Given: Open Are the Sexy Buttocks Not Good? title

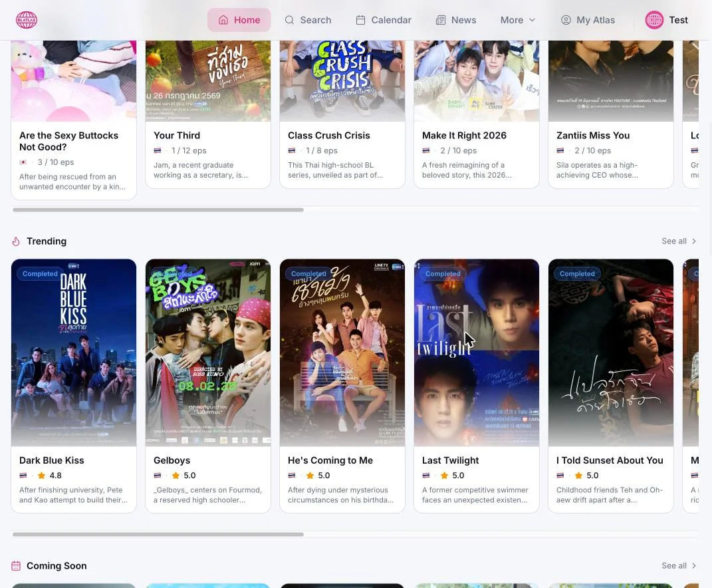Looking at the screenshot, I should pos(68,141).
